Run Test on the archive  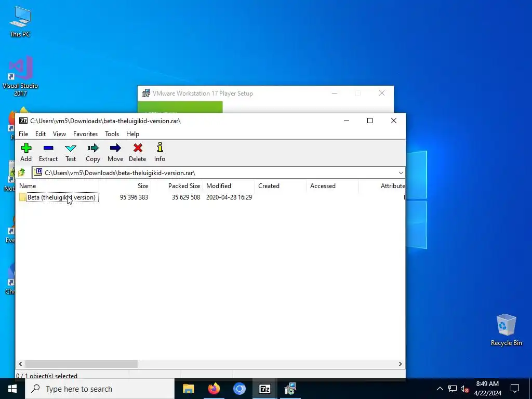(x=71, y=152)
